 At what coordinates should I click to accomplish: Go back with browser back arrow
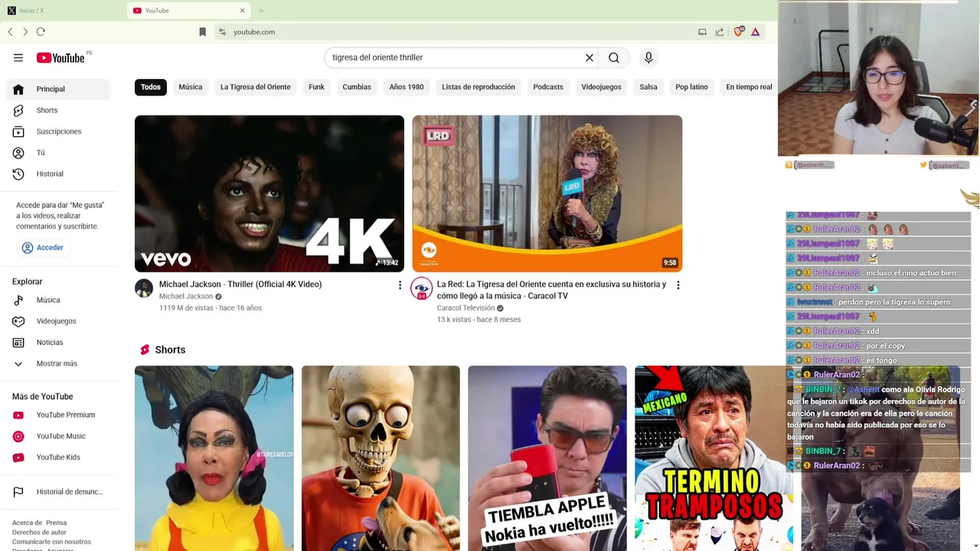click(x=10, y=32)
